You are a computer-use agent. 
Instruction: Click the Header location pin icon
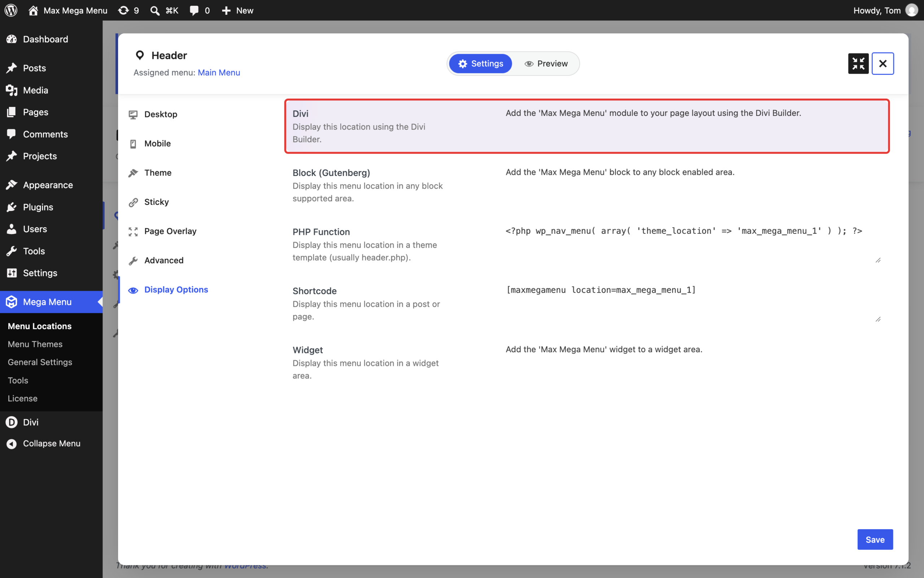pyautogui.click(x=140, y=55)
